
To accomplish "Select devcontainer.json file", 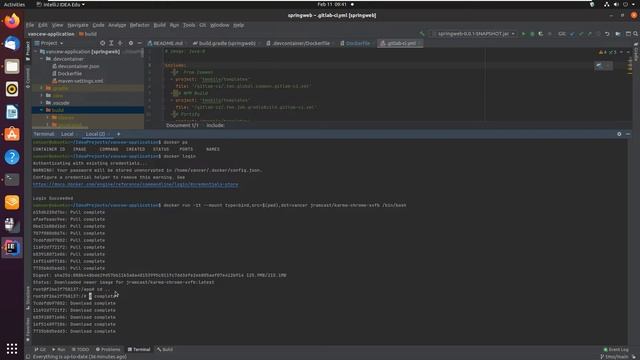I will point(78,66).
